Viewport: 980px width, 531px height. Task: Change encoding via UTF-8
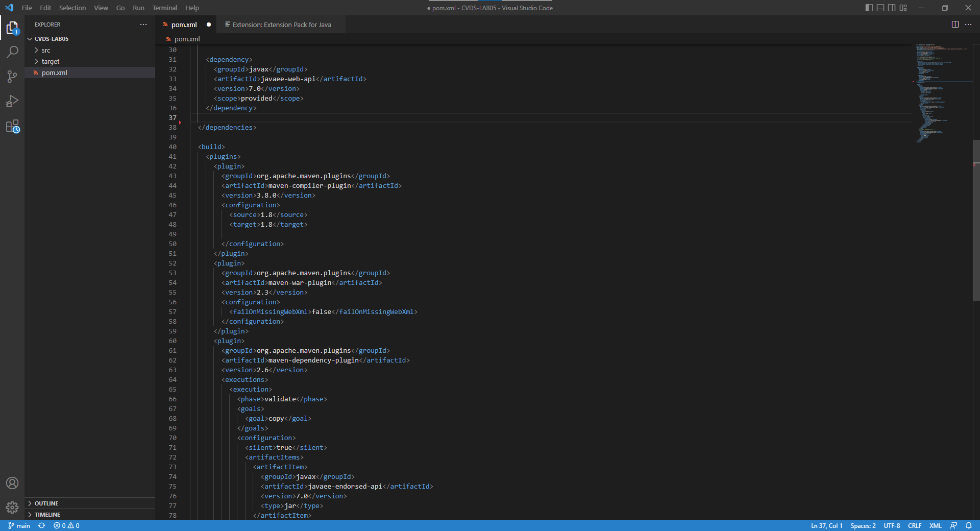(x=892, y=525)
